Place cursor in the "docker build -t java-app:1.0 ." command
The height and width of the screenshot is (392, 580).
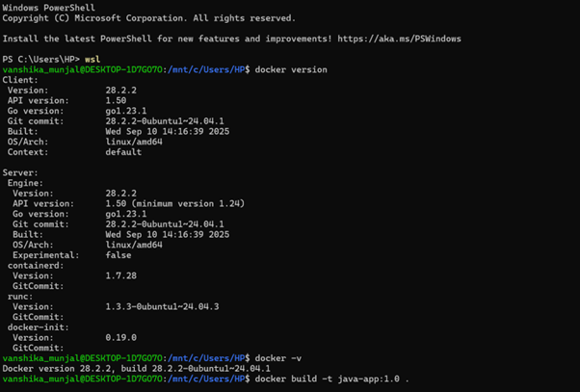pyautogui.click(x=331, y=379)
